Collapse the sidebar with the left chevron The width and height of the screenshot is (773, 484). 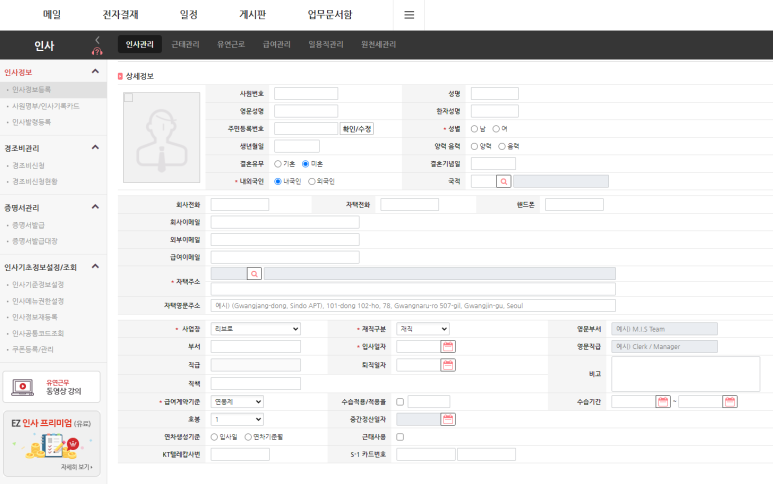pos(97,40)
